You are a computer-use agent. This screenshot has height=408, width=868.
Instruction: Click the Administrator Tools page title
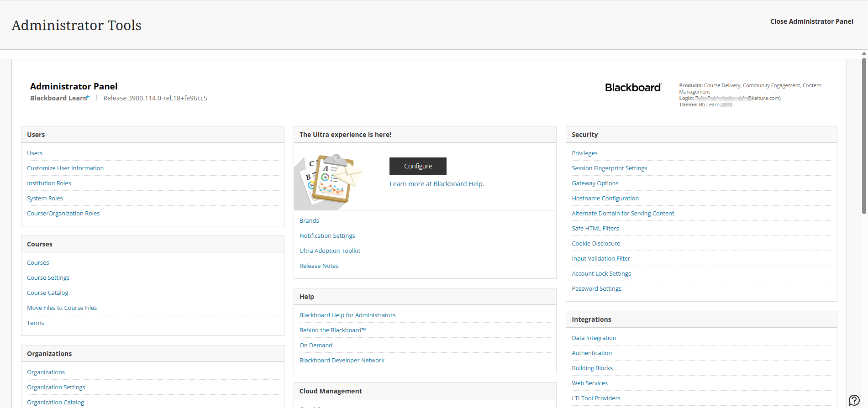(x=77, y=25)
